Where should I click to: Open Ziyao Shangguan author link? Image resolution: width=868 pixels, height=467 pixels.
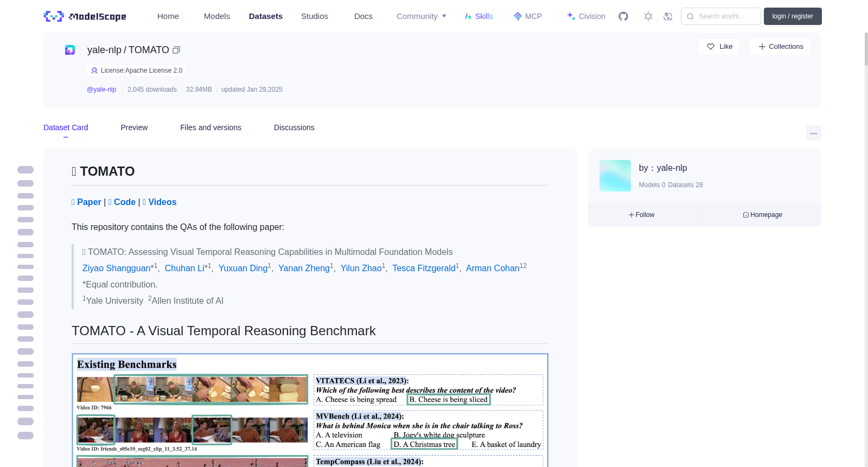(116, 268)
